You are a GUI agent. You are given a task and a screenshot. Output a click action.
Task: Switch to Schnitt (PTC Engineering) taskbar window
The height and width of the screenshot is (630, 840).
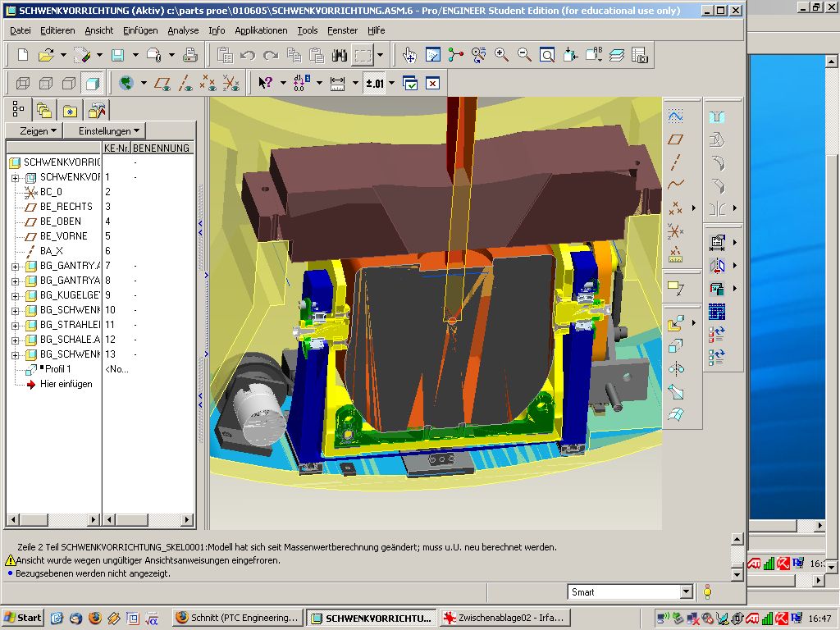point(237,618)
